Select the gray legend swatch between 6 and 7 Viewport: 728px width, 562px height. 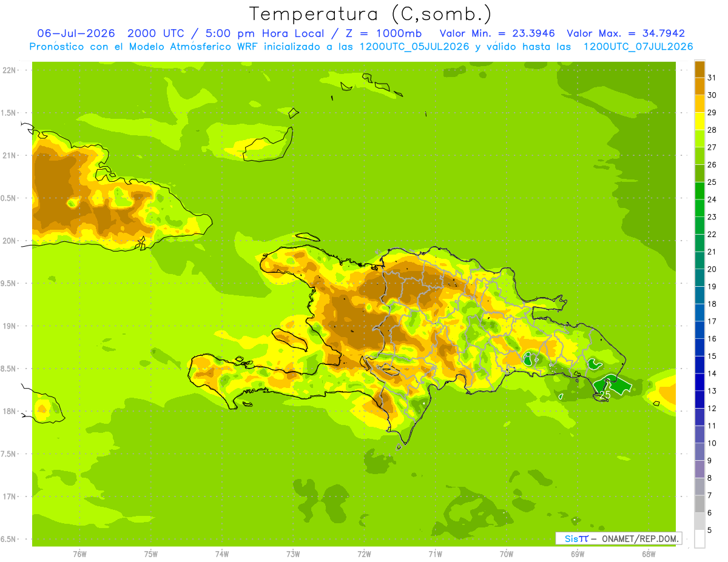[699, 504]
